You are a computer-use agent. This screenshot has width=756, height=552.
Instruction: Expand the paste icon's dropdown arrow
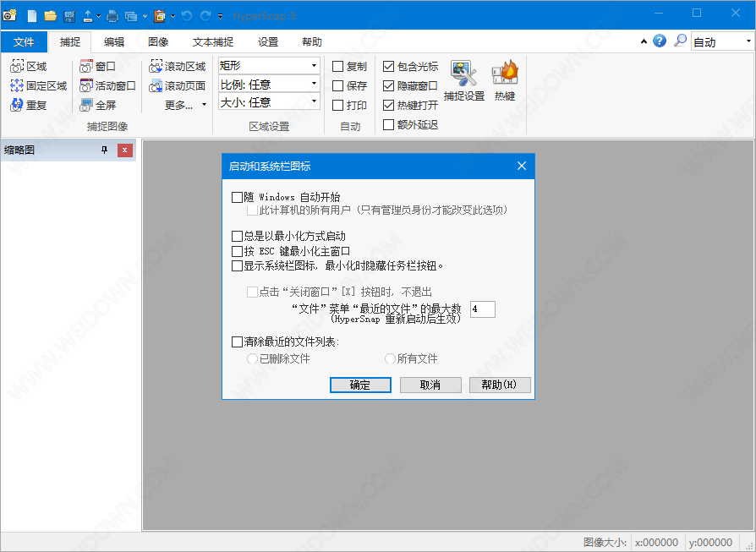[173, 16]
